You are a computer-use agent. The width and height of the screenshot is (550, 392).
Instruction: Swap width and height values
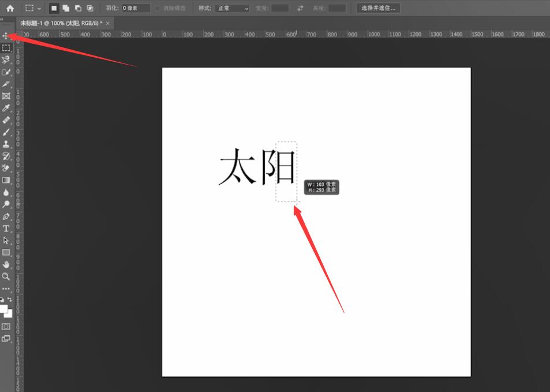click(x=300, y=8)
